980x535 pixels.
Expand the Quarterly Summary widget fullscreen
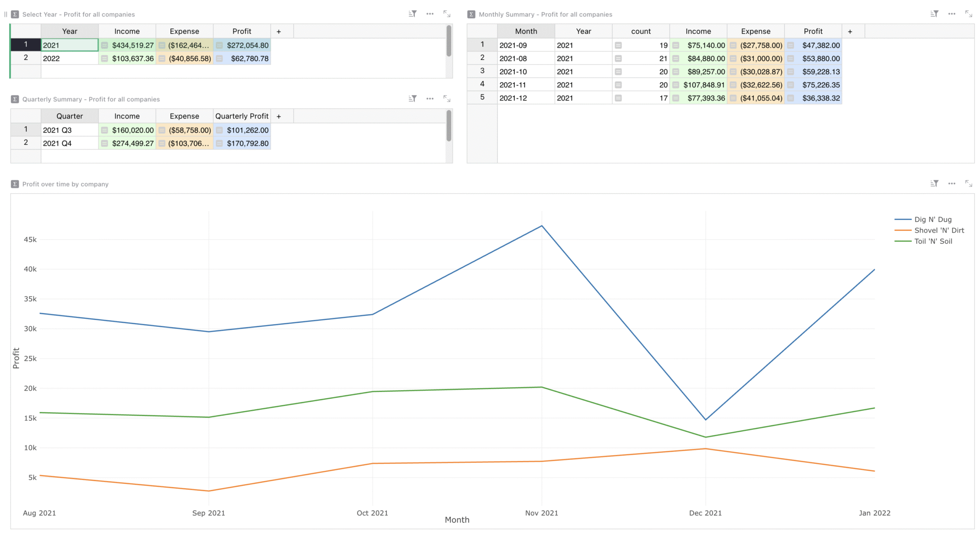click(446, 98)
